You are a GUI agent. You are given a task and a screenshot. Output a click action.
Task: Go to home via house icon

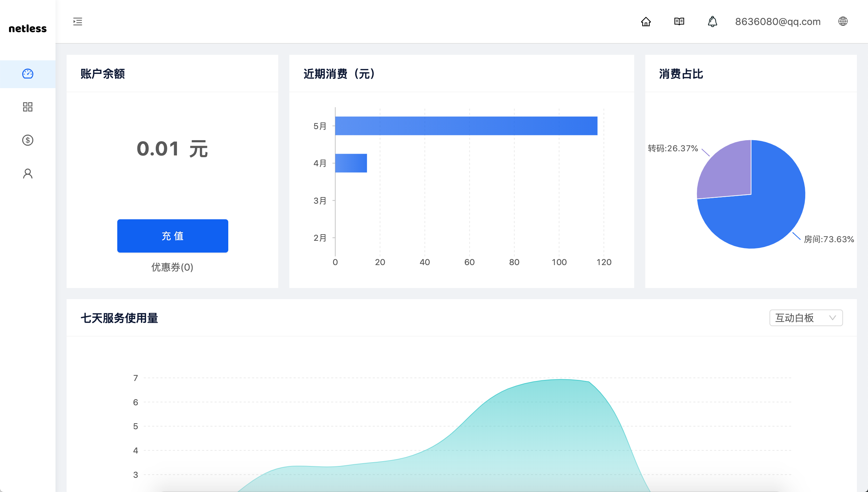click(646, 22)
